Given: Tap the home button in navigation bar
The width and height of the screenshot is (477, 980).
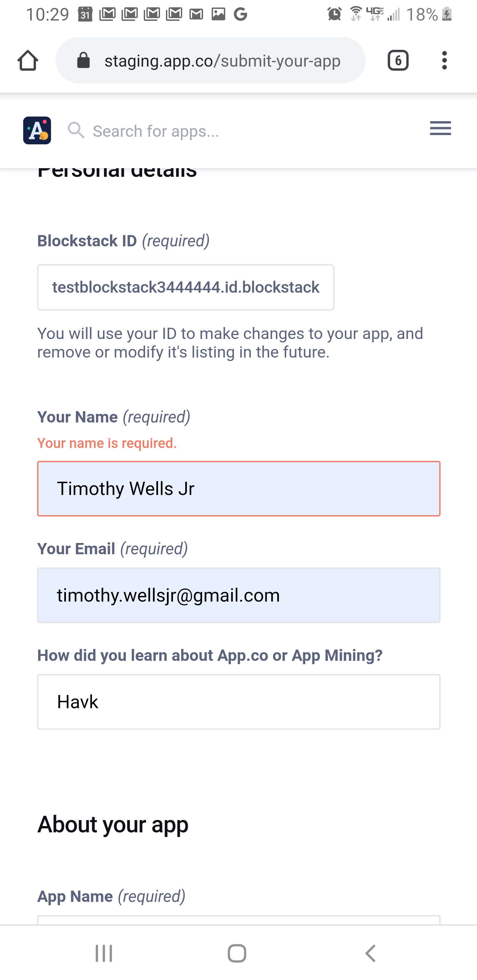Looking at the screenshot, I should point(238,953).
